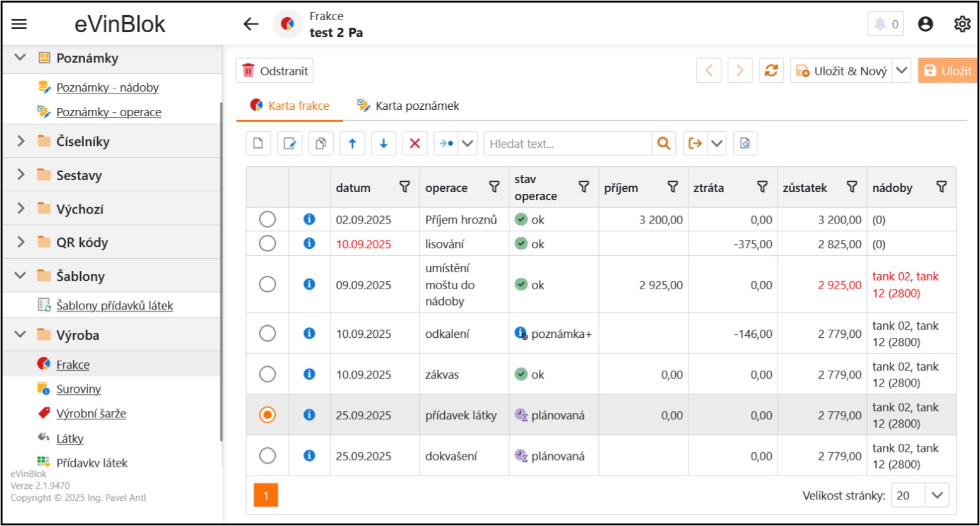Click the new record icon in grid toolbar

pos(258,143)
